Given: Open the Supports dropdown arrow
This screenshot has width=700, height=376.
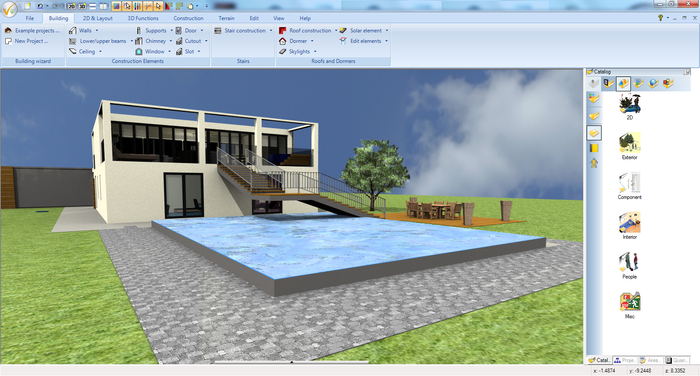Looking at the screenshot, I should pos(171,30).
